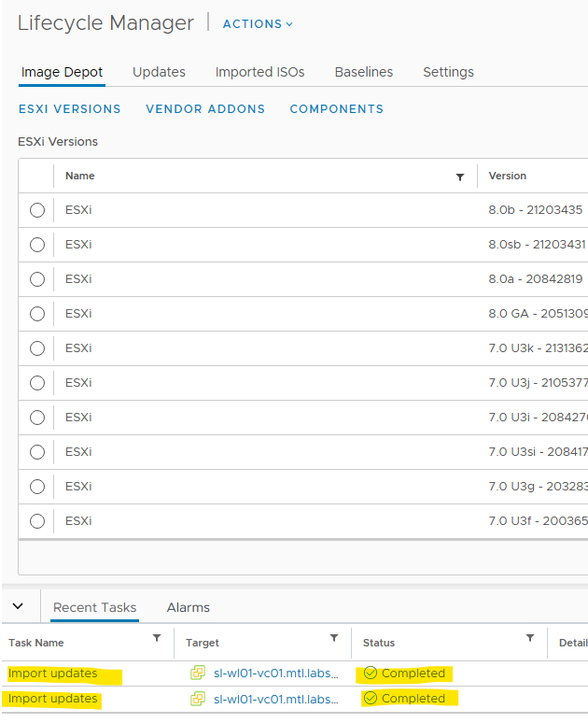Screen dimensions: 588x723
Task: Switch to Alarms tab
Action: click(188, 607)
